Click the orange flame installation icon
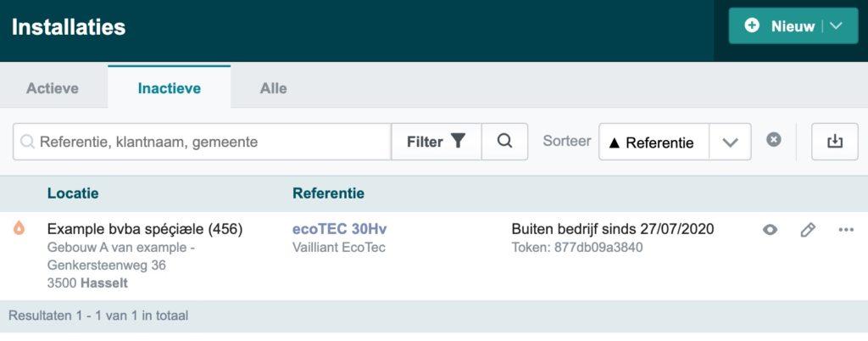Image resolution: width=868 pixels, height=341 pixels. (19, 227)
